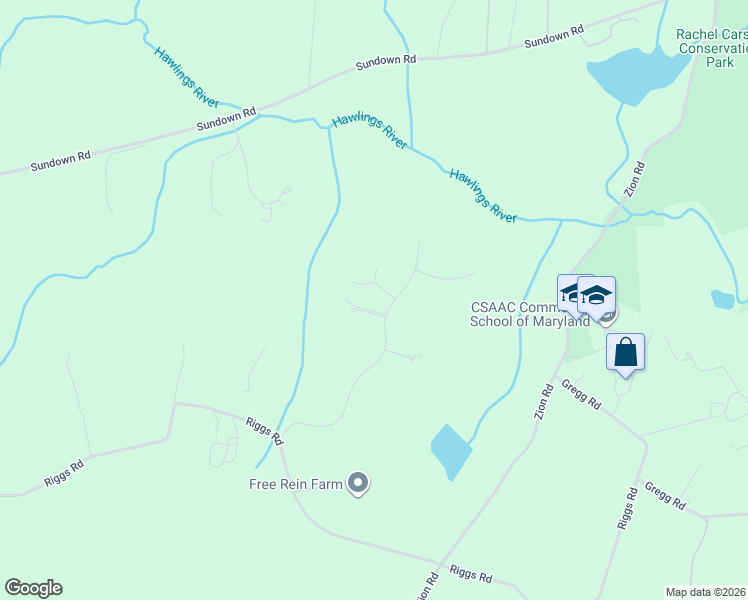
Task: Click the Free Rein Farm label
Action: [x=296, y=484]
